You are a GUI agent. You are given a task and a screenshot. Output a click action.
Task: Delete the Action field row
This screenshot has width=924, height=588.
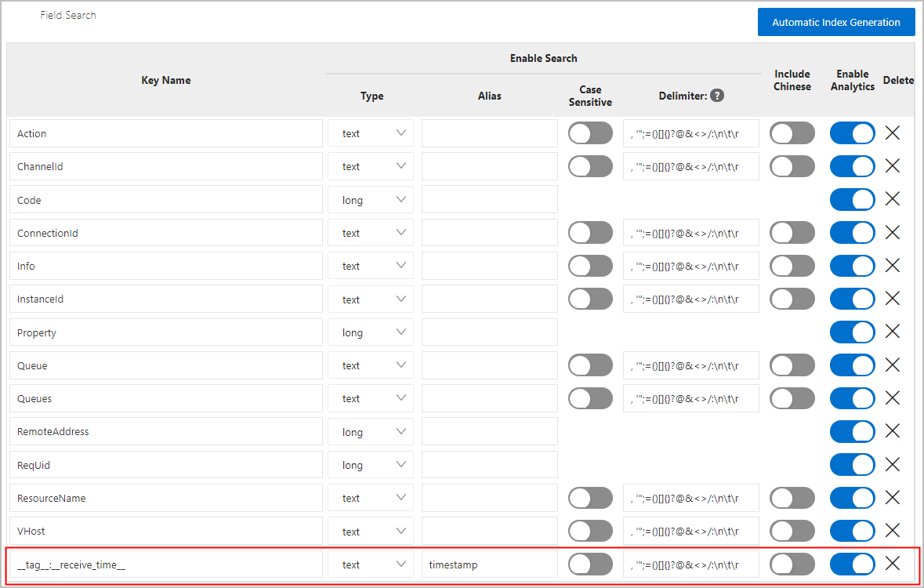click(x=892, y=133)
